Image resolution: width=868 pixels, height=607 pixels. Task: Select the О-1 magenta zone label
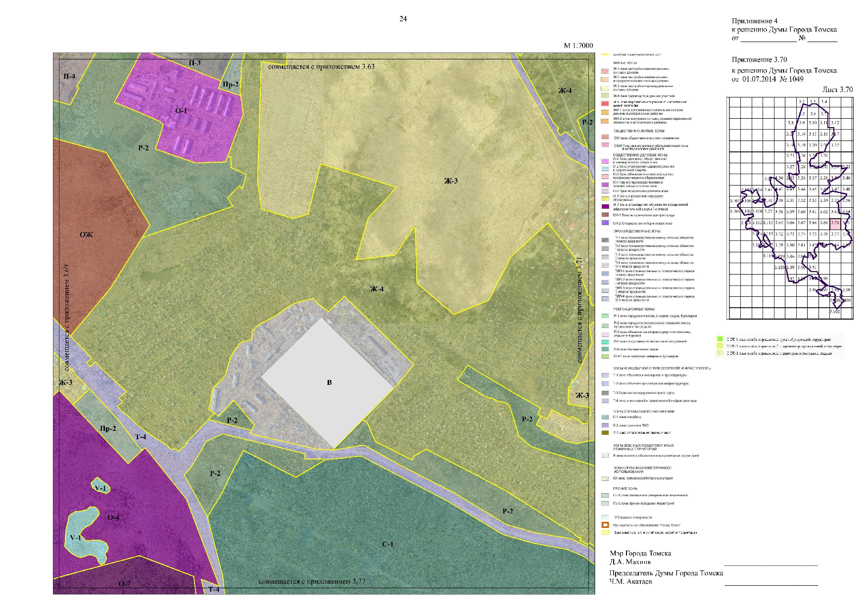coord(181,111)
